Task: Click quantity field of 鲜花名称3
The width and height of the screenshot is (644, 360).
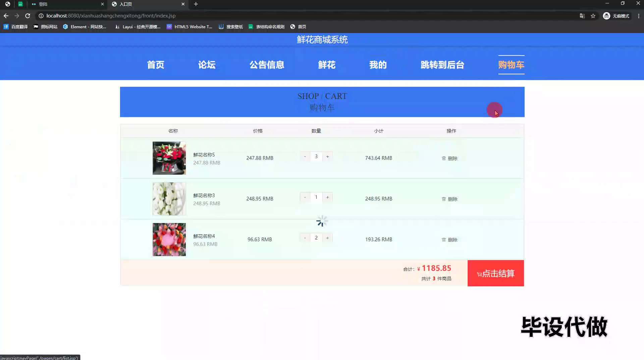Action: (316, 197)
